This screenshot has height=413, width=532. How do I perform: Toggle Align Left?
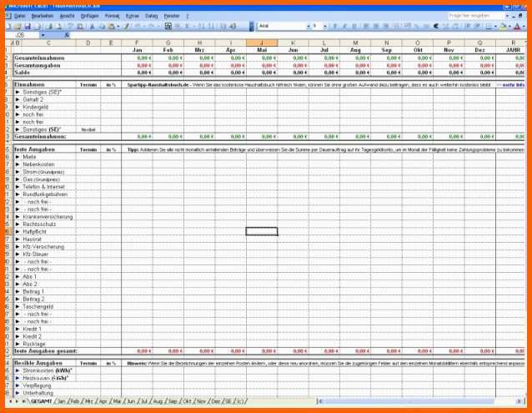click(x=366, y=26)
